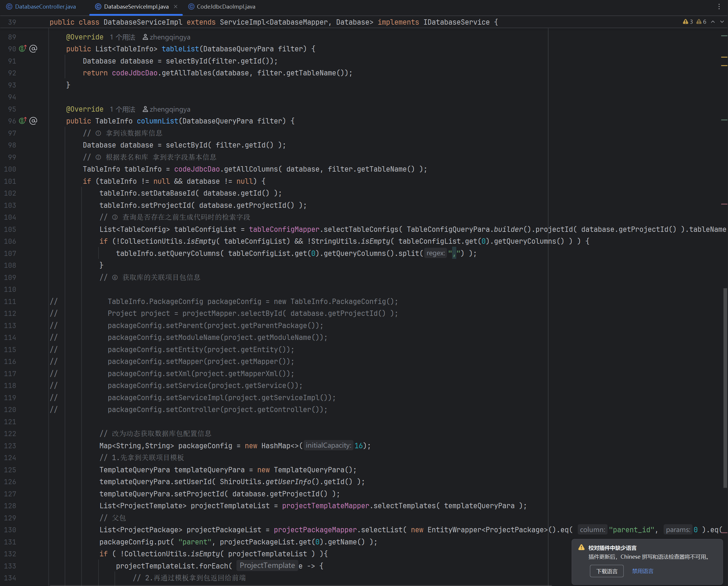This screenshot has width=728, height=586.
Task: Jump to next highlighted problem arrow
Action: click(722, 22)
